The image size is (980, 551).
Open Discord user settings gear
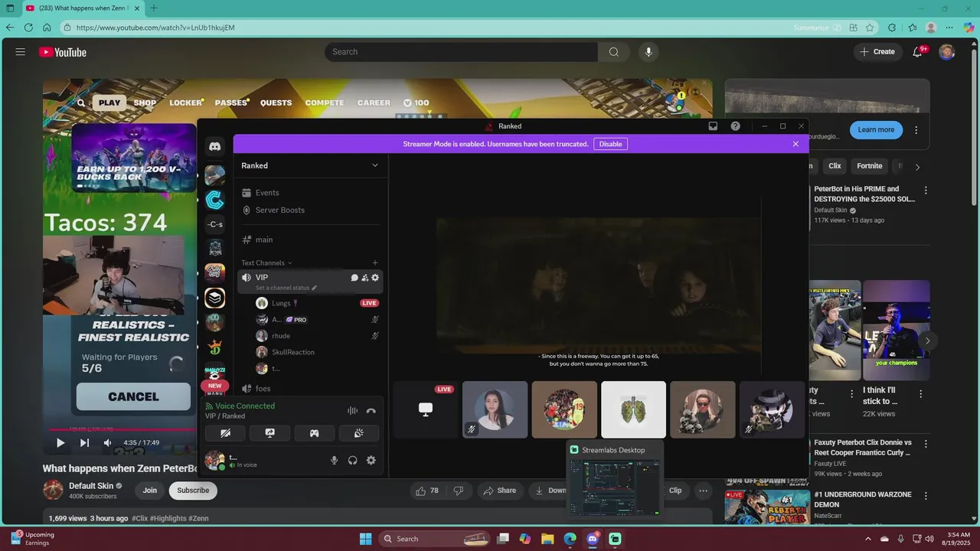pyautogui.click(x=371, y=460)
